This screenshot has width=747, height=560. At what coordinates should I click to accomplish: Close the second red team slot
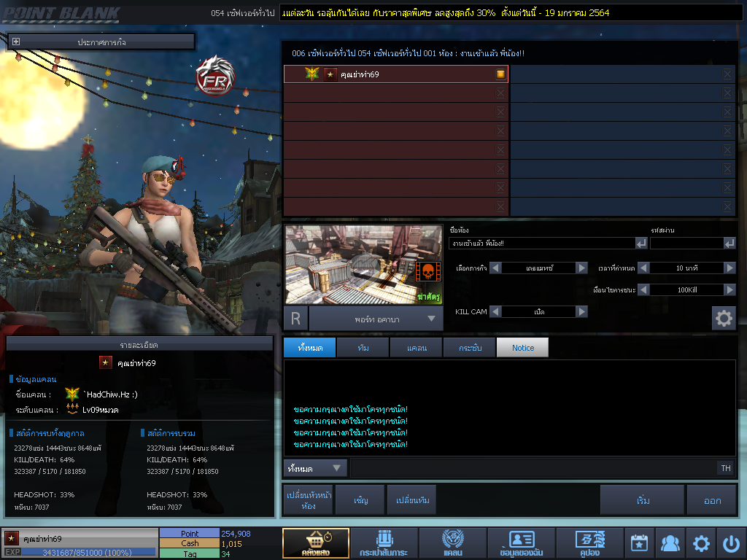coord(500,93)
